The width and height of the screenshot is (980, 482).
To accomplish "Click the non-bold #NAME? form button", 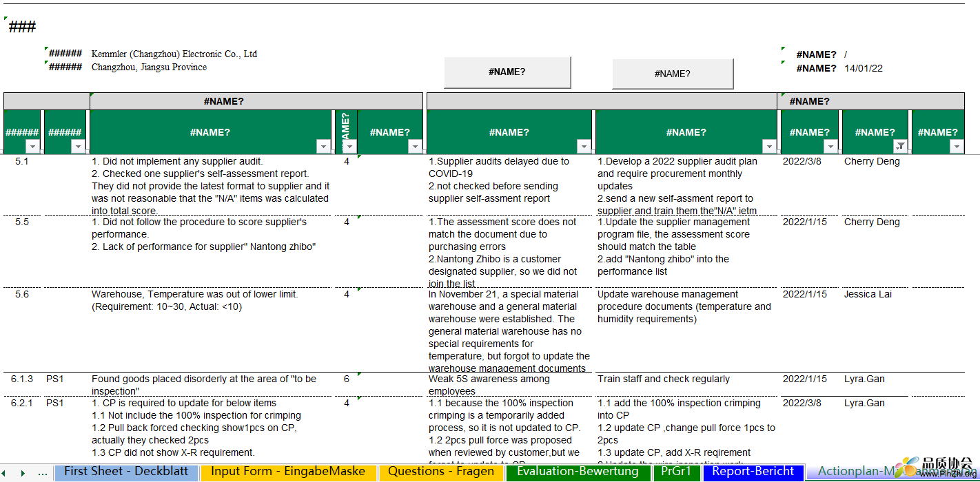I will coord(673,74).
